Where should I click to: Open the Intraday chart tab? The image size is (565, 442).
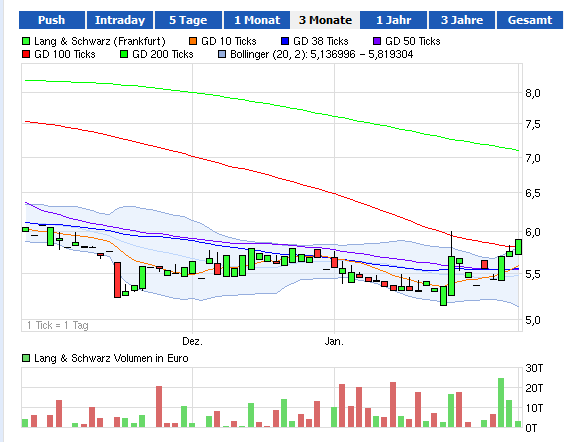pyautogui.click(x=120, y=20)
